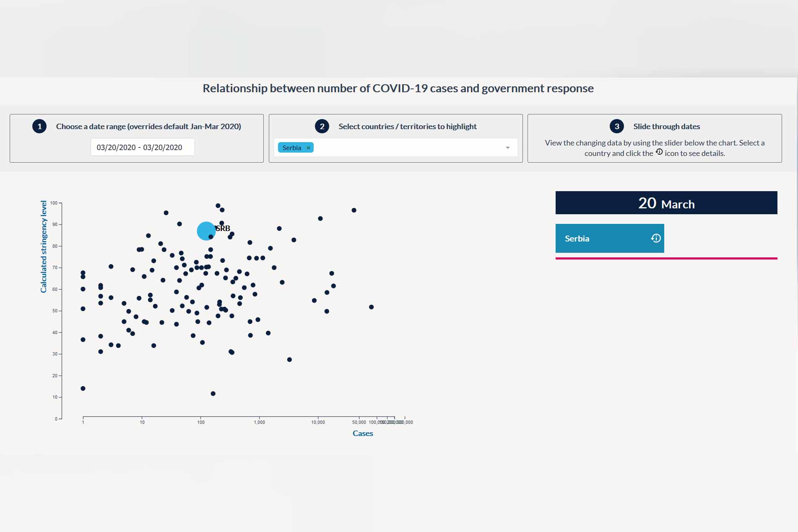Select the highlighted blue SRB bubble
The image size is (798, 532).
point(206,231)
